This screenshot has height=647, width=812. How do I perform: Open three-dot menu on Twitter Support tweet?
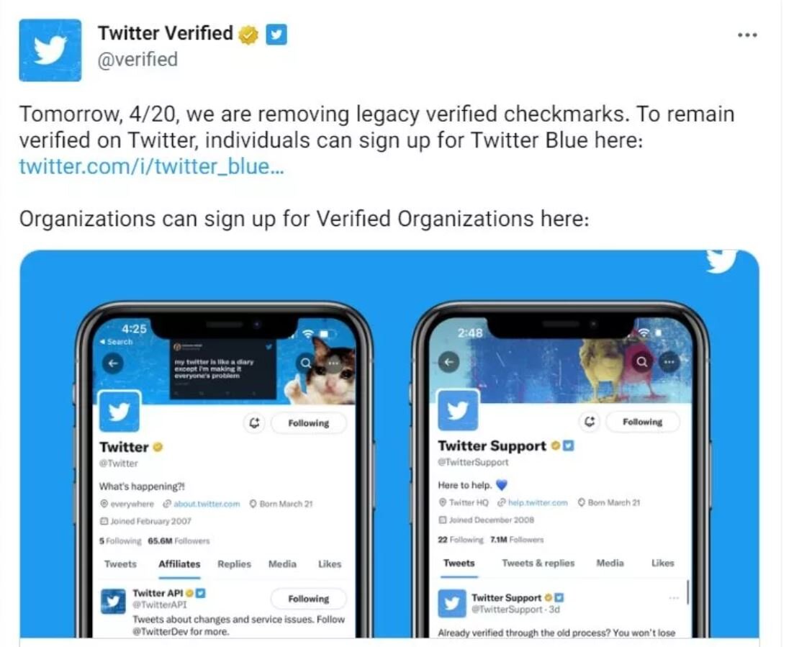pos(673,598)
